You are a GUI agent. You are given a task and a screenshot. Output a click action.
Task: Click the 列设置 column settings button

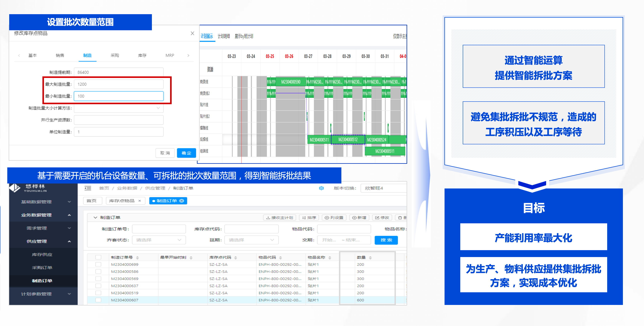pyautogui.click(x=334, y=218)
